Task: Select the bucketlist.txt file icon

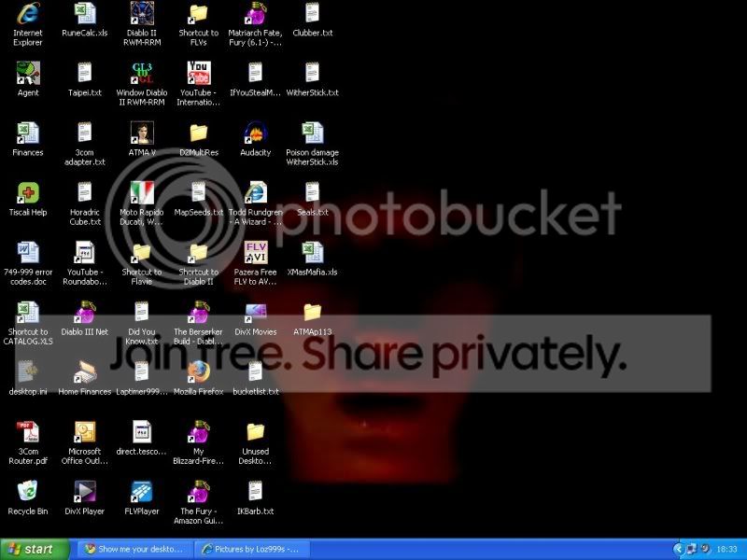Action: pos(255,372)
